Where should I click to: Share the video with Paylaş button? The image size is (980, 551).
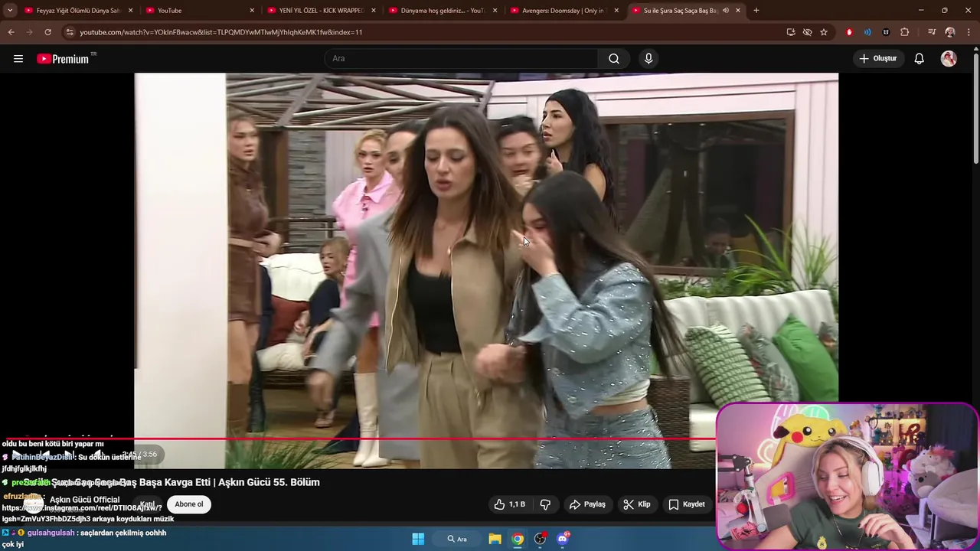587,504
